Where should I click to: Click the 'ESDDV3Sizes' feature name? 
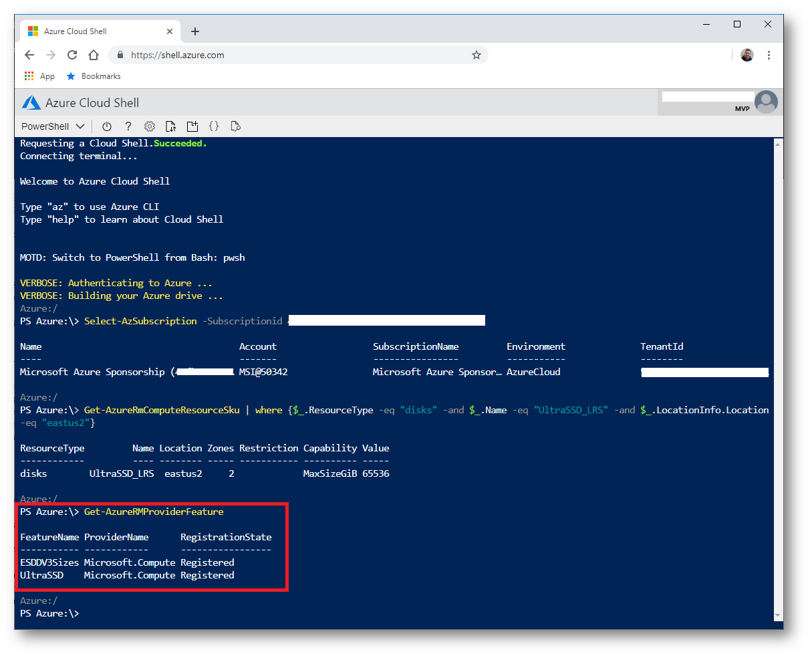click(x=49, y=562)
